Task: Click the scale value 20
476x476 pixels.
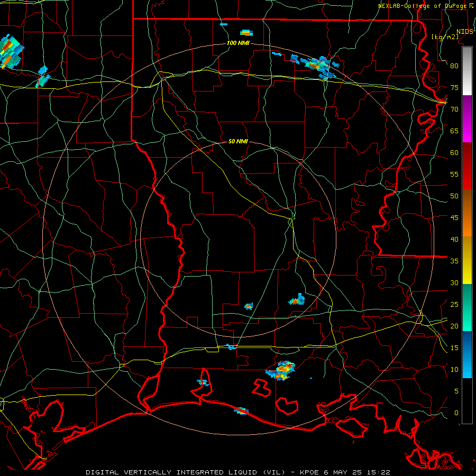Action: [x=454, y=326]
